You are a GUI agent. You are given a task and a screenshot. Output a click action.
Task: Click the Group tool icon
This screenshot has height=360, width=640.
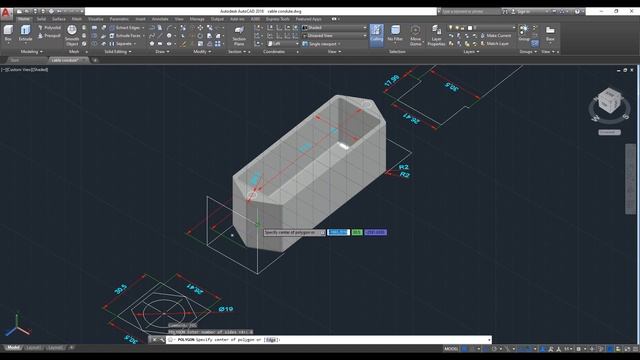524,33
